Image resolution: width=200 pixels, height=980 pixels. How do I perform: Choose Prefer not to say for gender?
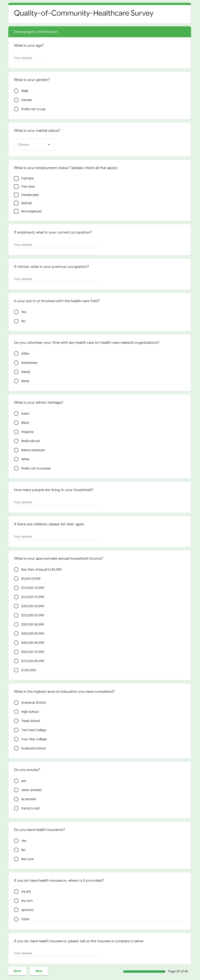16,109
